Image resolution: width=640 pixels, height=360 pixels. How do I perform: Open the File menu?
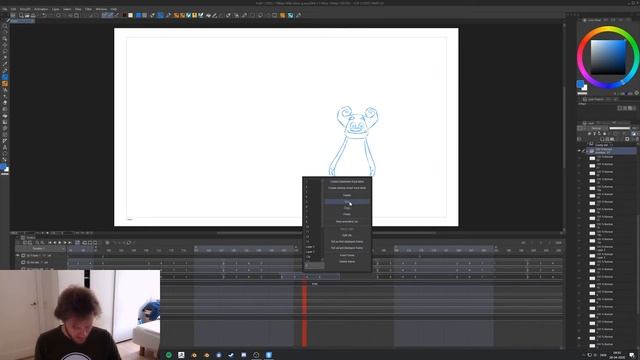4,9
